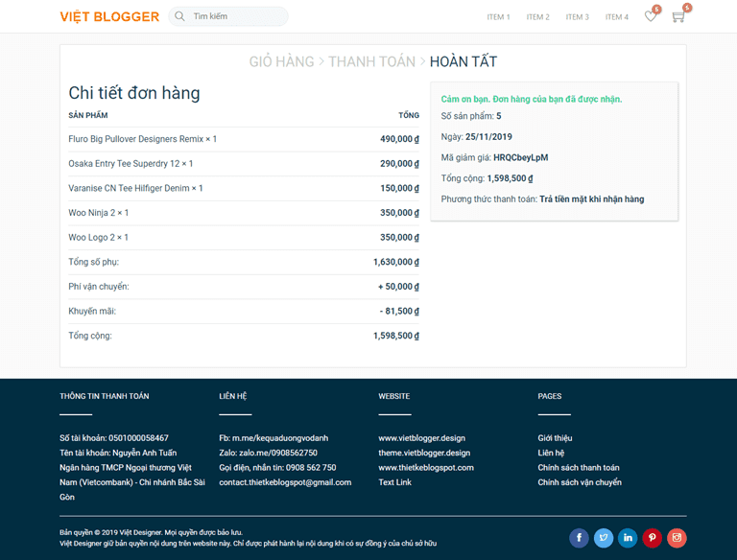Open www.vietblogger.design link

point(421,438)
